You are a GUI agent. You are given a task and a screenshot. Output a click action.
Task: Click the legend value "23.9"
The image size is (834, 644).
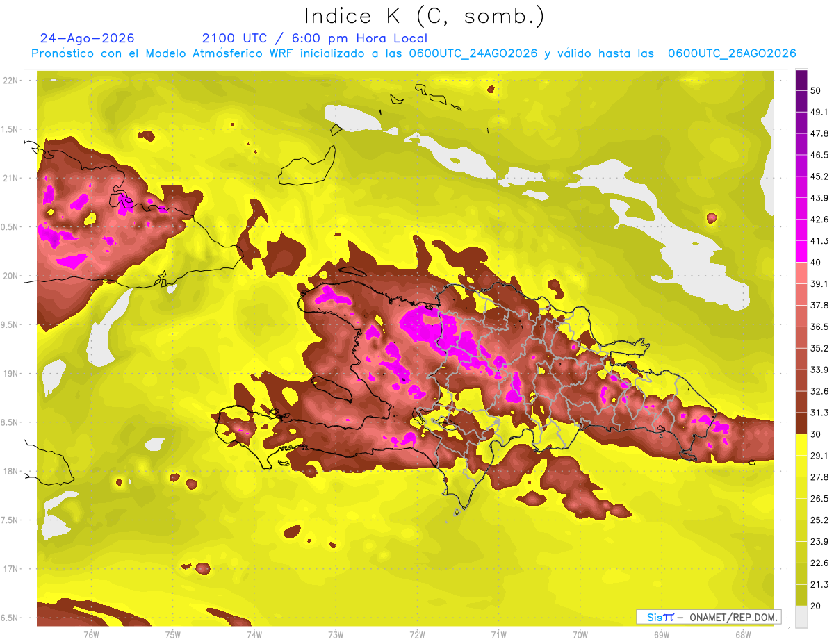(x=819, y=542)
